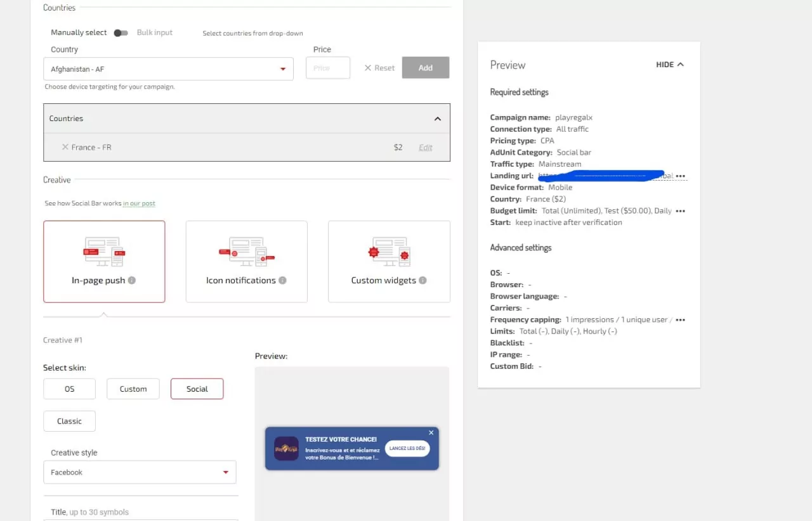Open the Creative style Facebook dropdown

point(140,472)
